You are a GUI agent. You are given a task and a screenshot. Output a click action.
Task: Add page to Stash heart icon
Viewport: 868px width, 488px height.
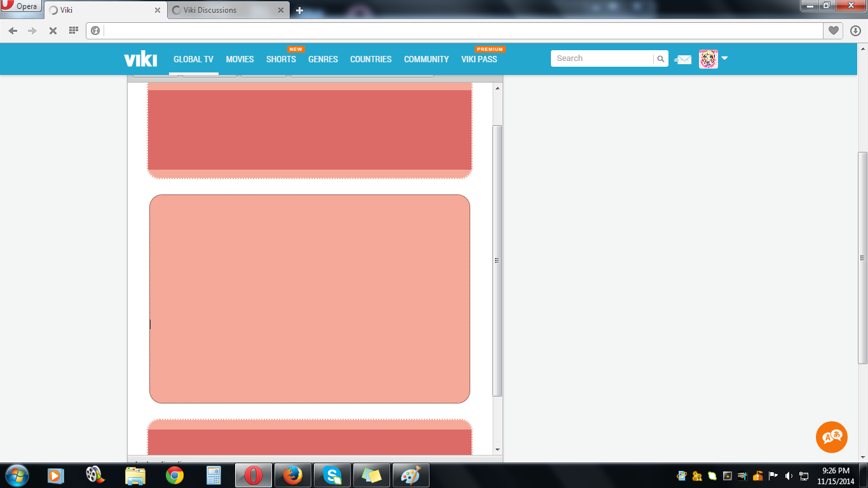click(833, 30)
